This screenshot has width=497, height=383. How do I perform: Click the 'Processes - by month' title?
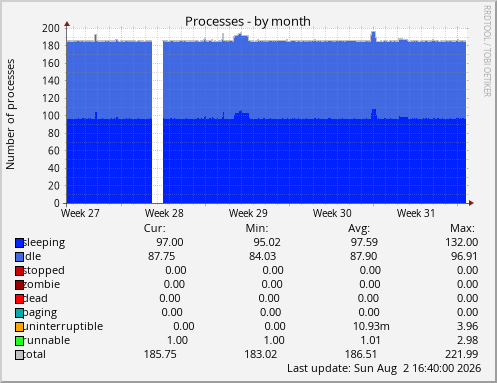248,22
